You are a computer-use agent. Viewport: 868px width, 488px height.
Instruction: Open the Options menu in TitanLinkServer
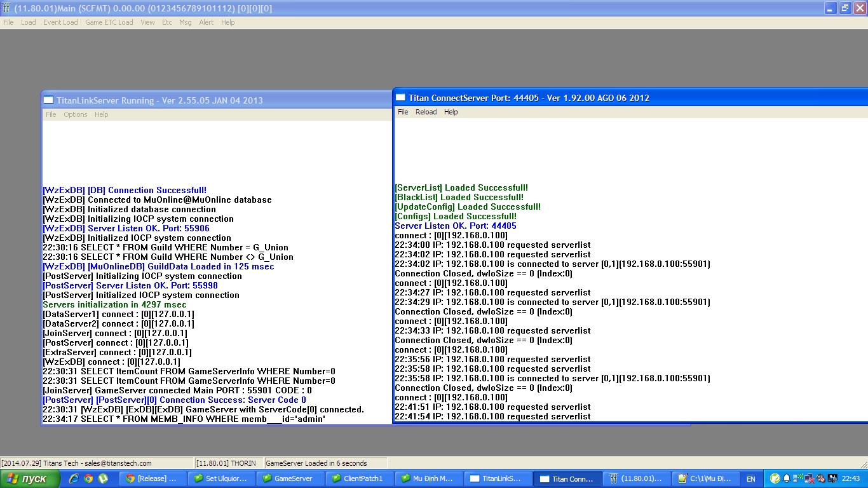click(x=75, y=114)
